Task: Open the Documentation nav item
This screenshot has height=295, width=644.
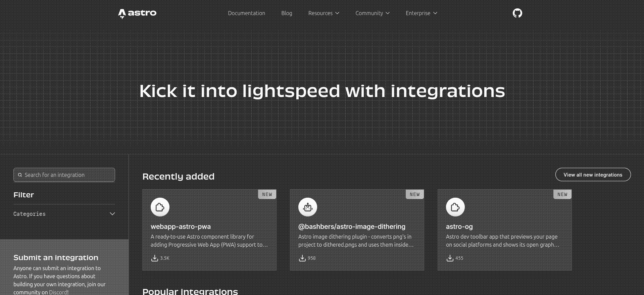Action: point(247,13)
